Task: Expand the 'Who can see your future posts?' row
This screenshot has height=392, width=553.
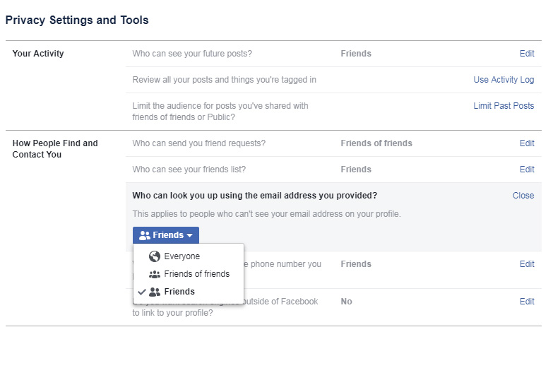Action: tap(192, 54)
